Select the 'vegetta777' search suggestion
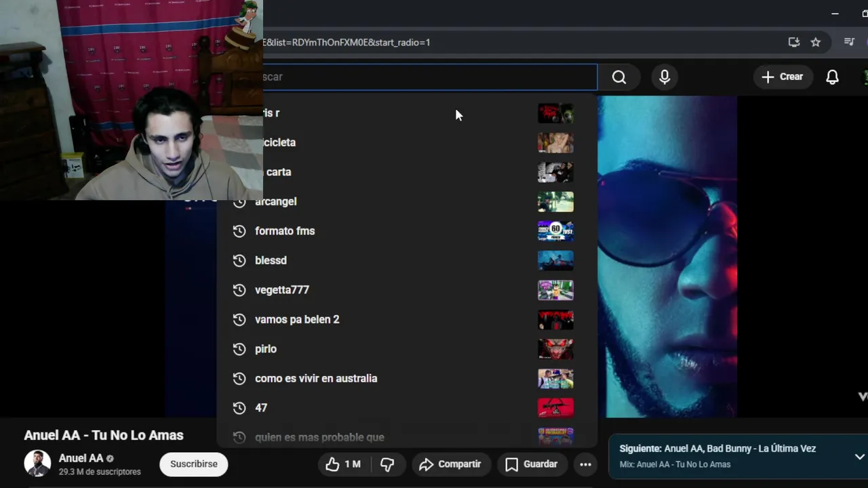 407,290
